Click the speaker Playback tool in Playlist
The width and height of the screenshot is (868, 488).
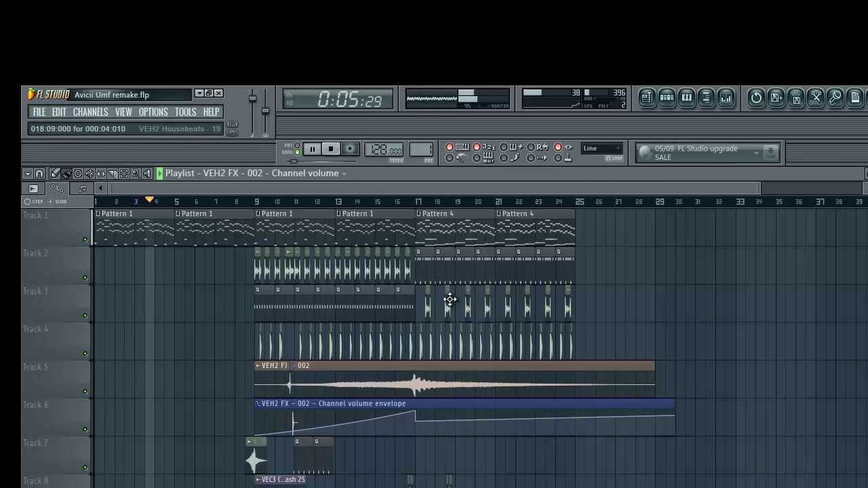tap(147, 174)
